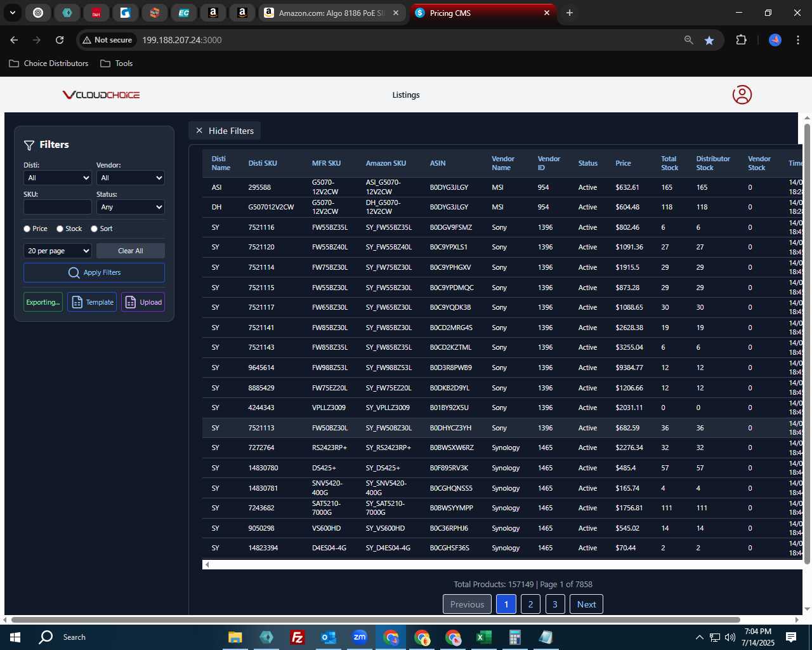Click the table's horizontal scrollbar left arrow
The height and width of the screenshot is (650, 812).
(x=207, y=564)
